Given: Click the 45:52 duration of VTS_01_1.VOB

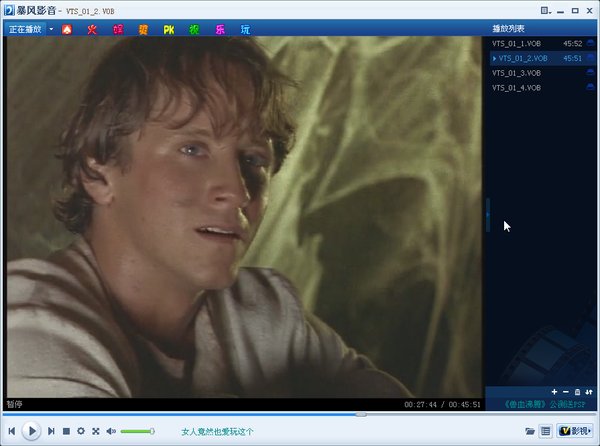Looking at the screenshot, I should (572, 44).
